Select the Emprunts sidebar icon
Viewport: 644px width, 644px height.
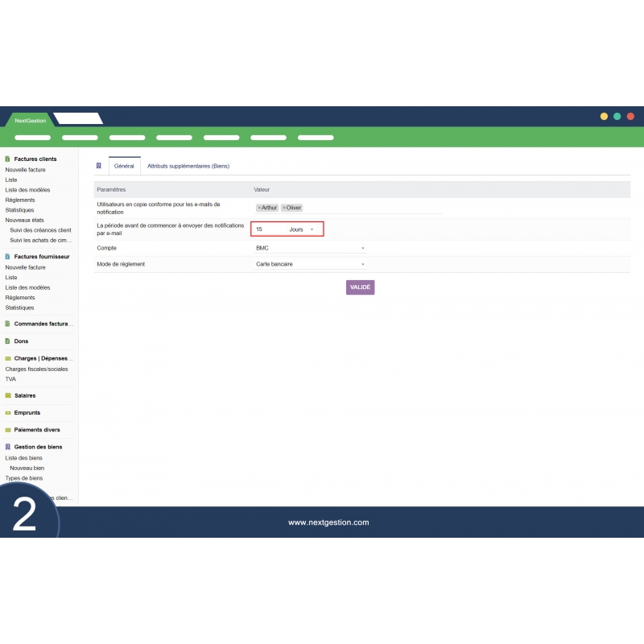7,412
